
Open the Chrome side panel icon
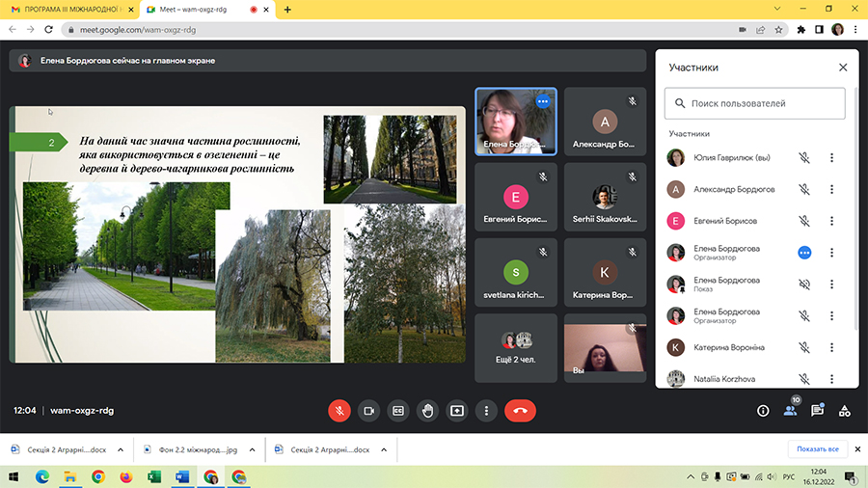[819, 30]
